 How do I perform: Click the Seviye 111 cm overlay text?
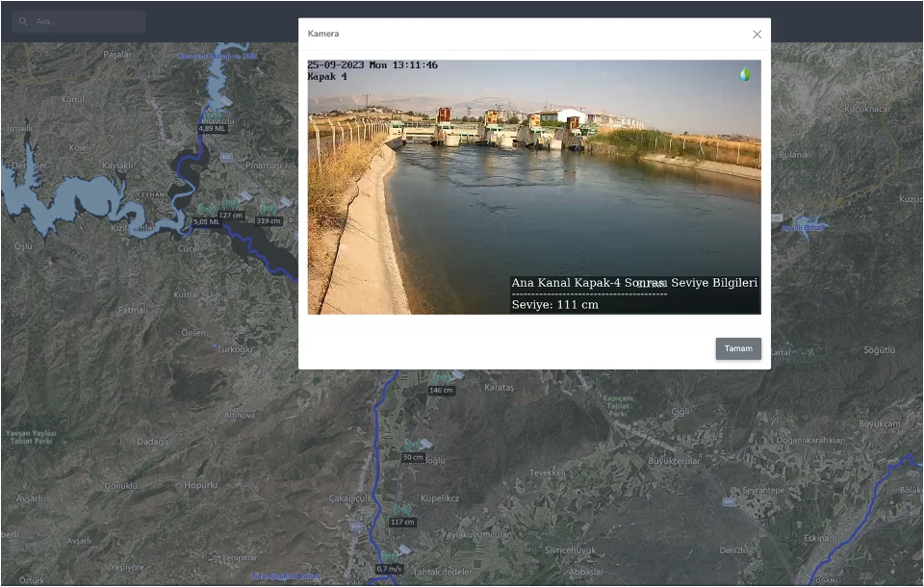554,305
